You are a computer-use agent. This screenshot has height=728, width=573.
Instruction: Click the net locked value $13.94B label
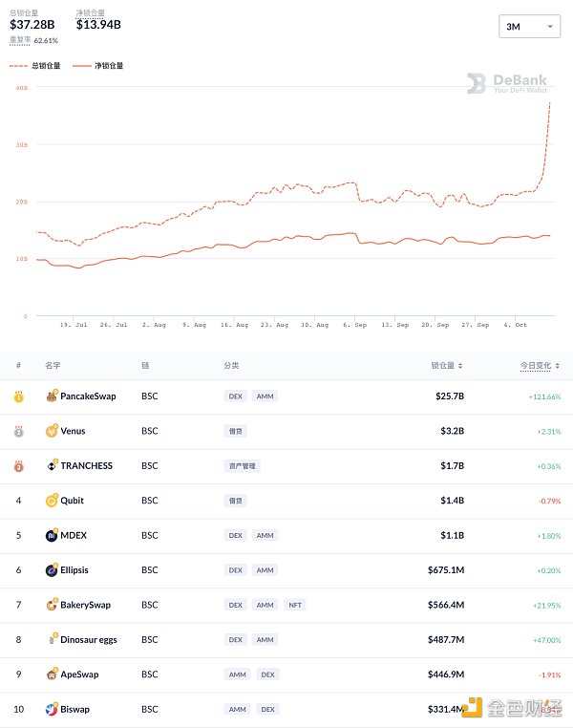pos(98,25)
